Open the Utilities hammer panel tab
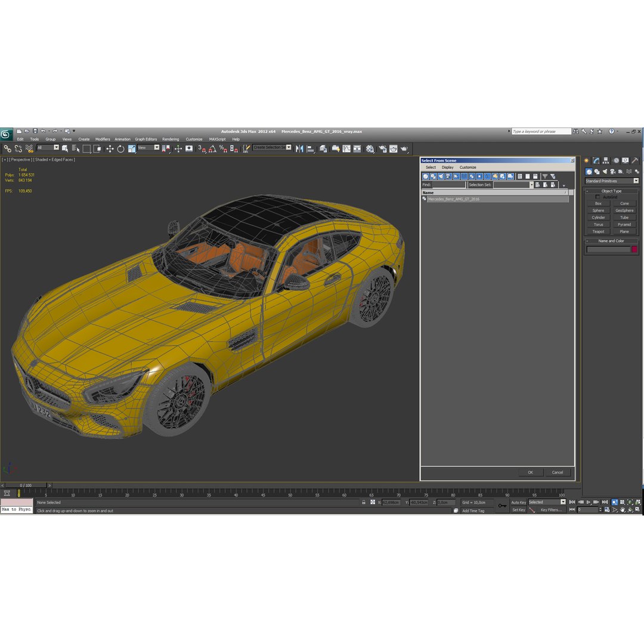644x644 pixels. click(634, 160)
